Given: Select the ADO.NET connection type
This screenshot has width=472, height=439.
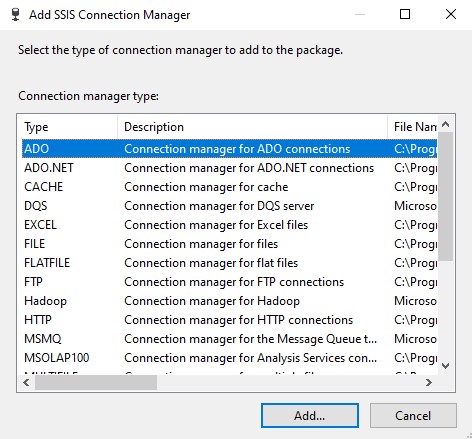Looking at the screenshot, I should (x=229, y=168).
